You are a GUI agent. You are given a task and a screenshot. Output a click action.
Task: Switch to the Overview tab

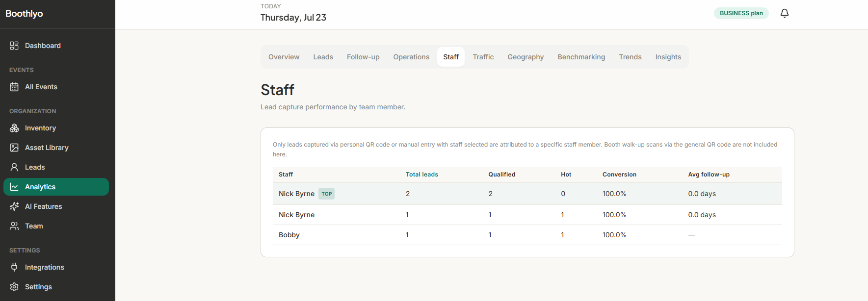coord(284,57)
